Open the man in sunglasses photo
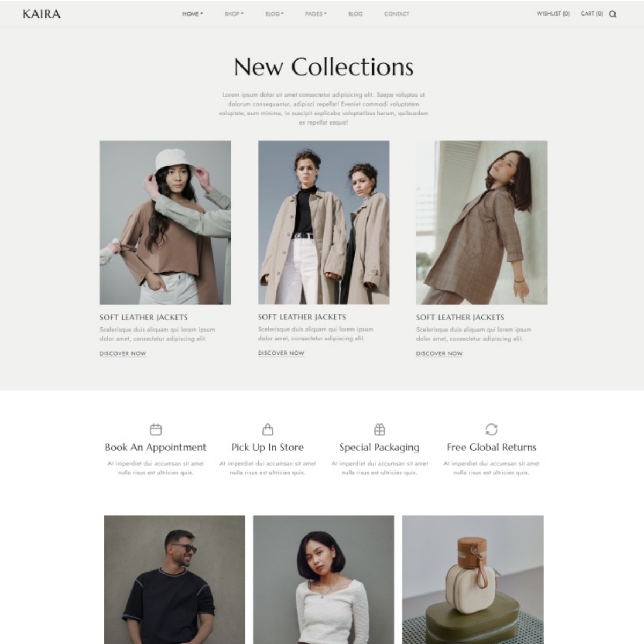The width and height of the screenshot is (644, 644). click(x=174, y=580)
